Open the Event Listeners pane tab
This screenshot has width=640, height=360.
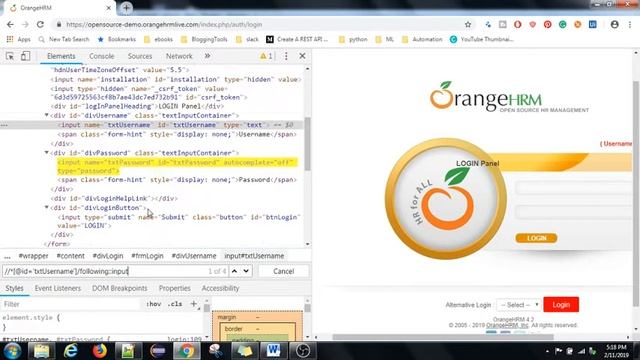coord(58,288)
